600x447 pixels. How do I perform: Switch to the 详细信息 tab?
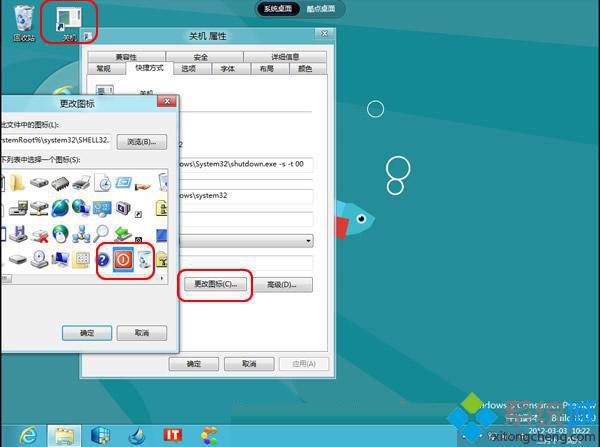(285, 57)
